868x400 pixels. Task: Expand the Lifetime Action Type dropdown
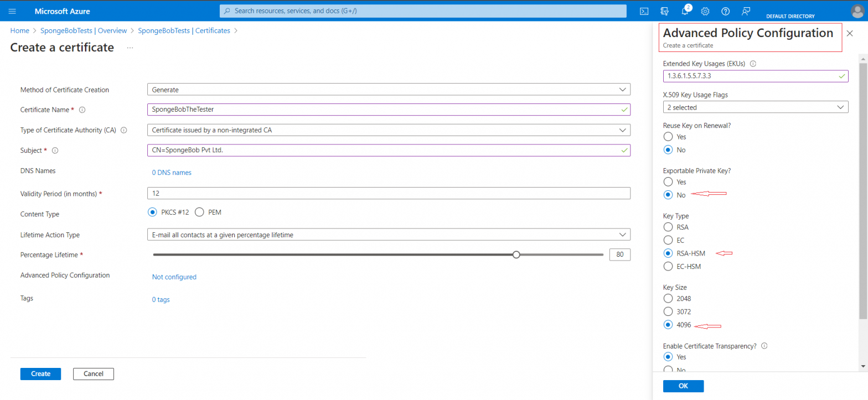click(389, 235)
